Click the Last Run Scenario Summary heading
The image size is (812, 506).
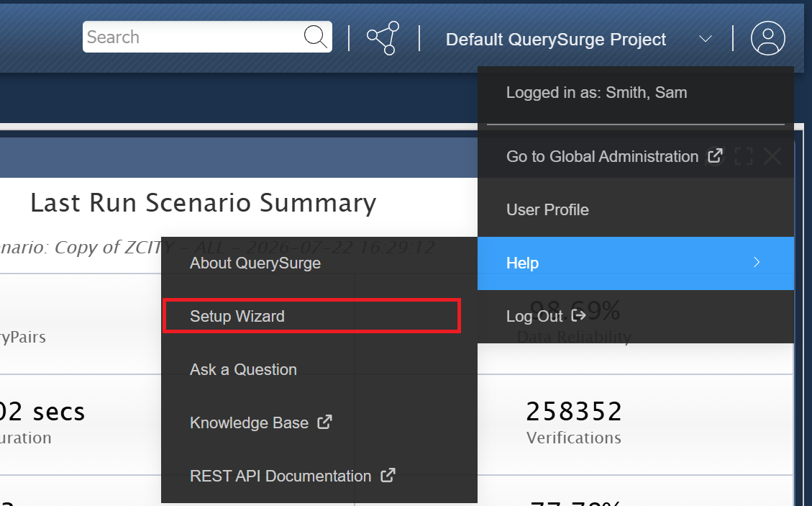[203, 203]
